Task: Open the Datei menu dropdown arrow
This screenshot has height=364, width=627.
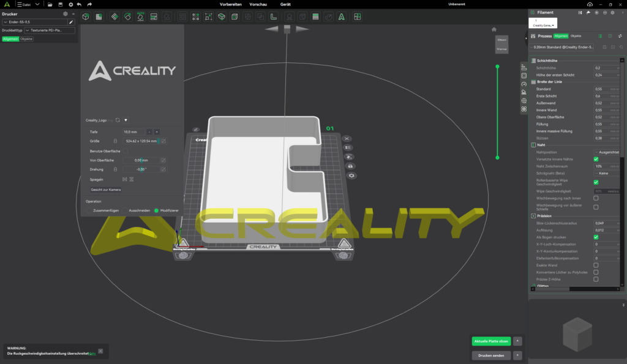Action: pos(37,4)
